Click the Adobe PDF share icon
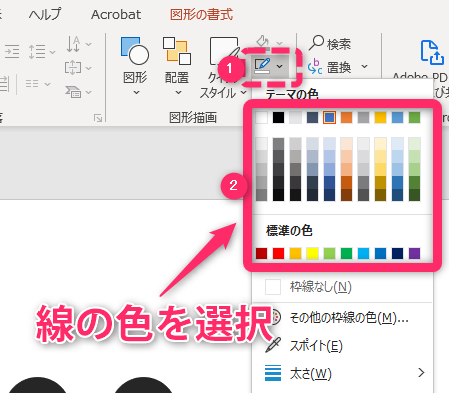 432,53
